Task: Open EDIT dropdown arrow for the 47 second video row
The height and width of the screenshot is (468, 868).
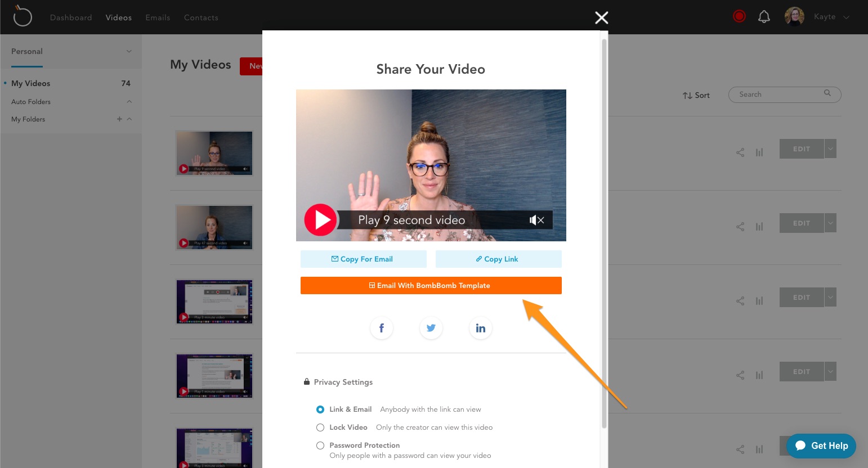Action: (x=830, y=223)
